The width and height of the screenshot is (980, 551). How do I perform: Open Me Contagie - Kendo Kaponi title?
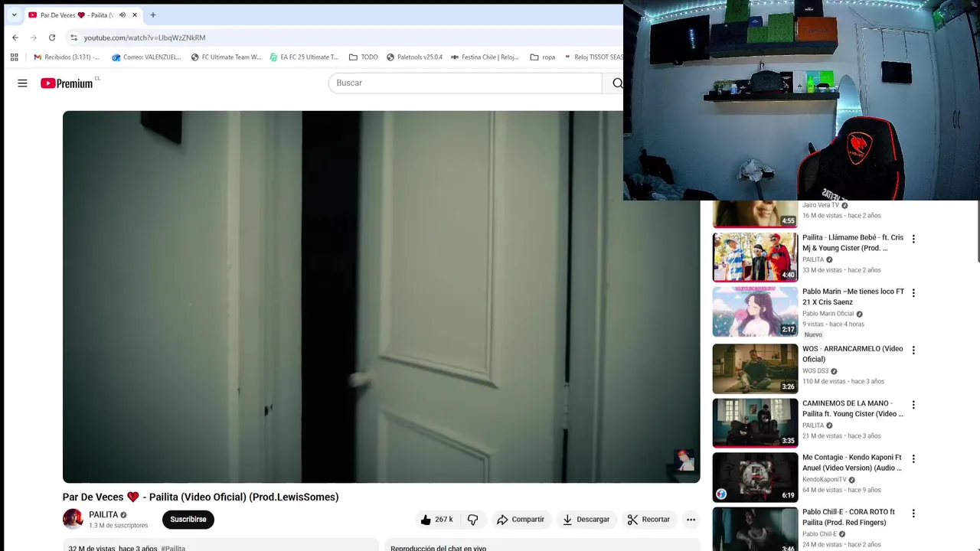click(852, 462)
